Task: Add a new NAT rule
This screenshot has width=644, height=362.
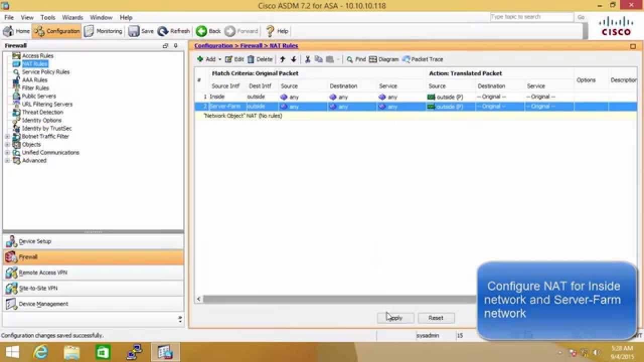Action: pyautogui.click(x=206, y=59)
